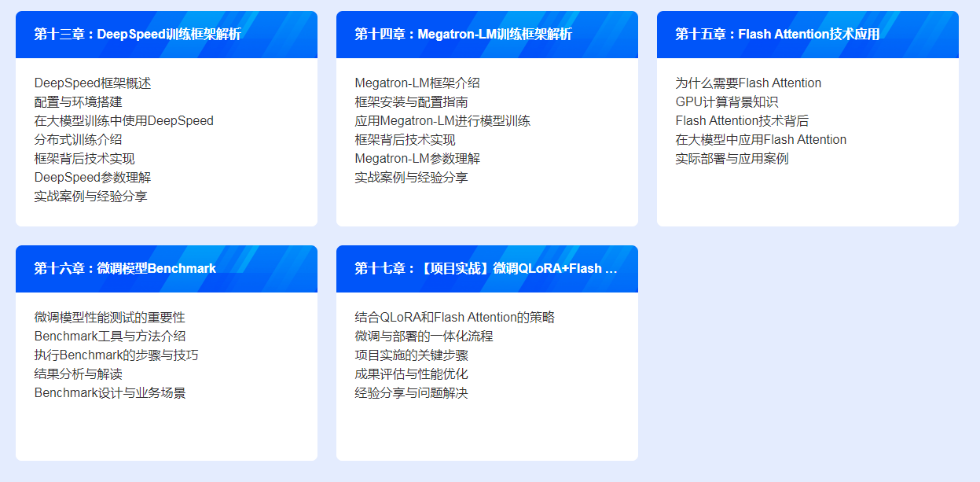Select the 第十五章 Flash Attention技术应用 header
980x482 pixels.
coord(777,35)
